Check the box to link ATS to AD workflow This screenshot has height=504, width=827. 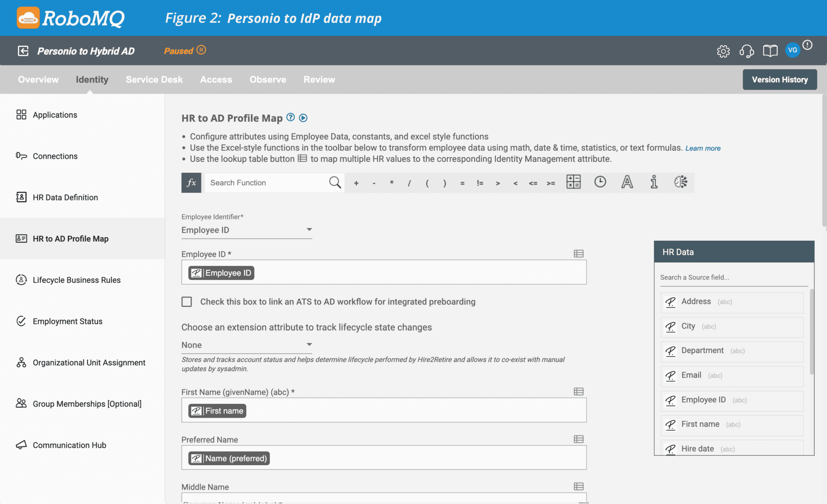click(x=187, y=302)
